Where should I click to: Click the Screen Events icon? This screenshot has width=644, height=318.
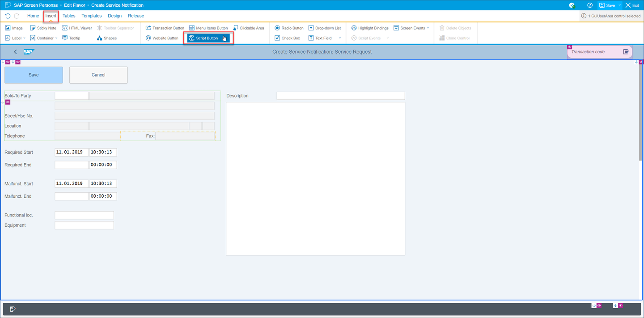(x=396, y=28)
